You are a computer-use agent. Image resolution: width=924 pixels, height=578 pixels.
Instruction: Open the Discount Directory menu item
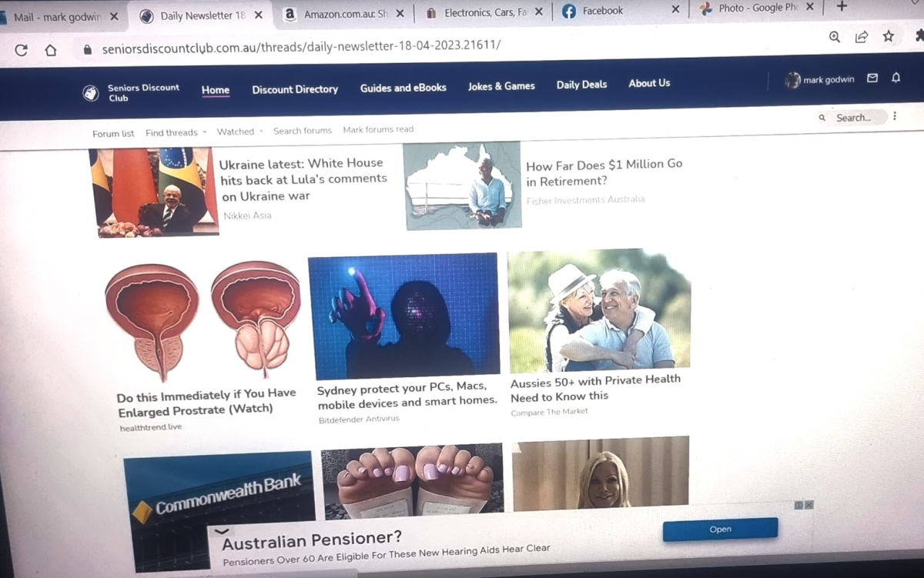295,89
